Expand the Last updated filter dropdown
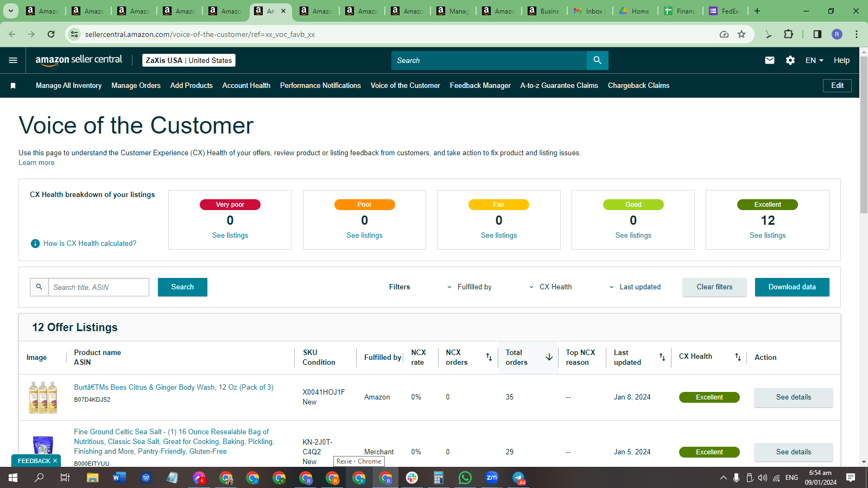The image size is (868, 488). pos(635,287)
